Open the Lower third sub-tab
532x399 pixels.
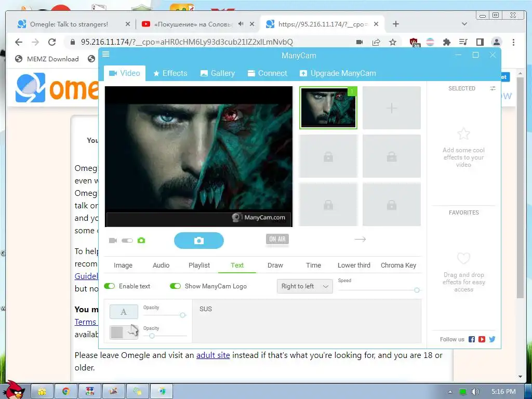point(354,265)
